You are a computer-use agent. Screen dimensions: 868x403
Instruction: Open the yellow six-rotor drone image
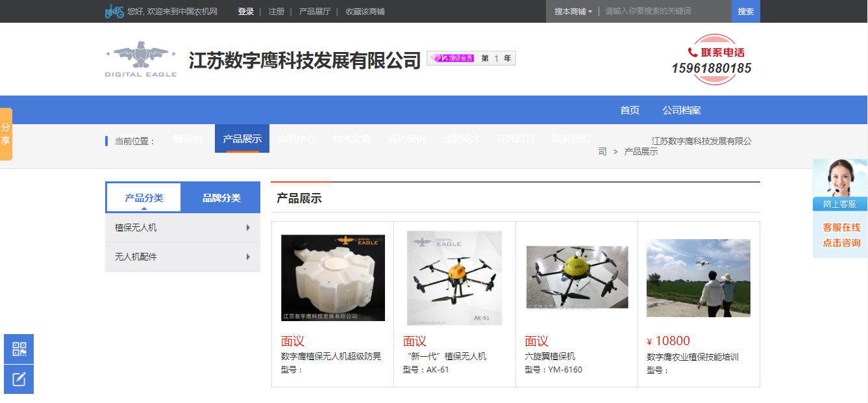tap(577, 277)
